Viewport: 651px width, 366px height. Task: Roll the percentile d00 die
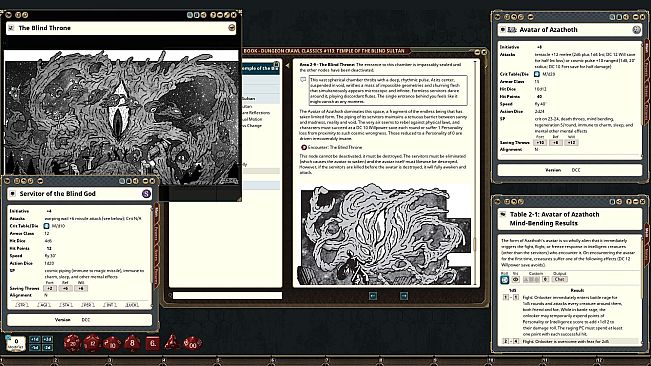[193, 343]
